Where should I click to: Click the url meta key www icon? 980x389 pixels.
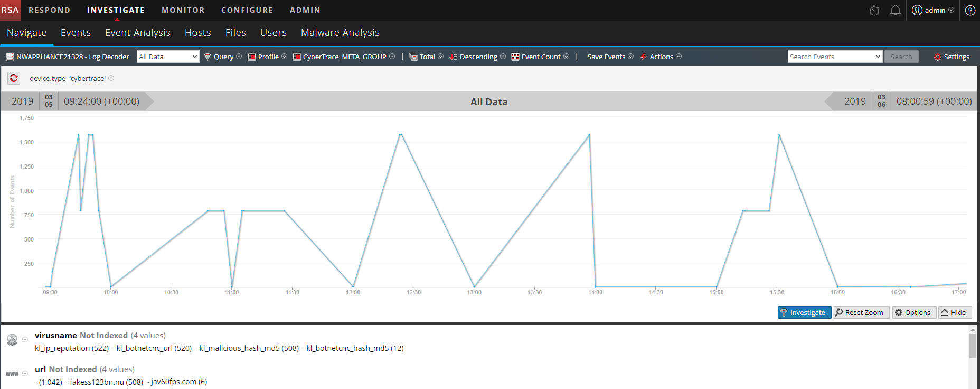click(12, 374)
